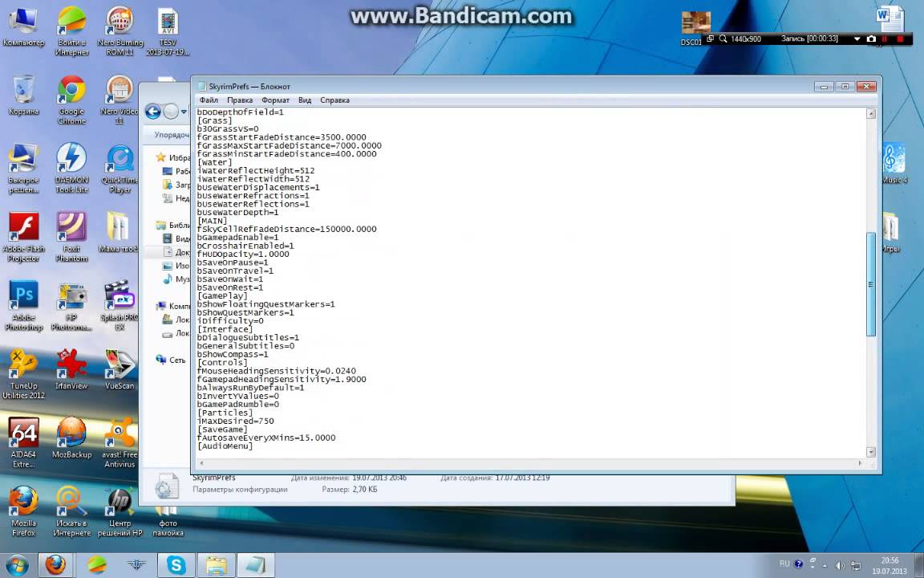This screenshot has height=578, width=924.
Task: Open the Adobe Flash Projector icon
Action: (x=23, y=237)
